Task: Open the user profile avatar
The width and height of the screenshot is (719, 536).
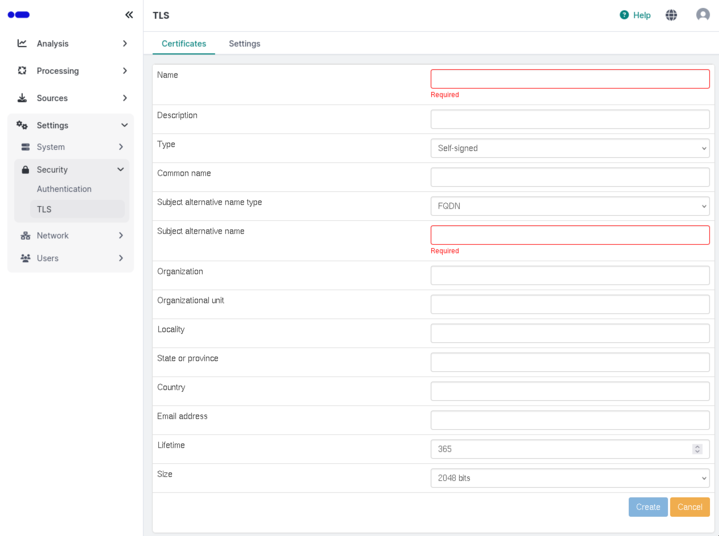Action: click(x=702, y=15)
